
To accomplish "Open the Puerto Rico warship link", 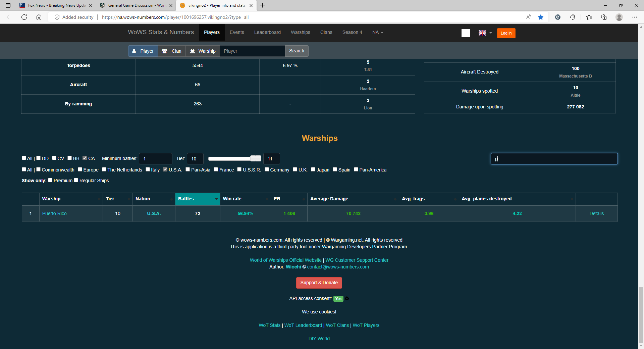I will (x=54, y=214).
